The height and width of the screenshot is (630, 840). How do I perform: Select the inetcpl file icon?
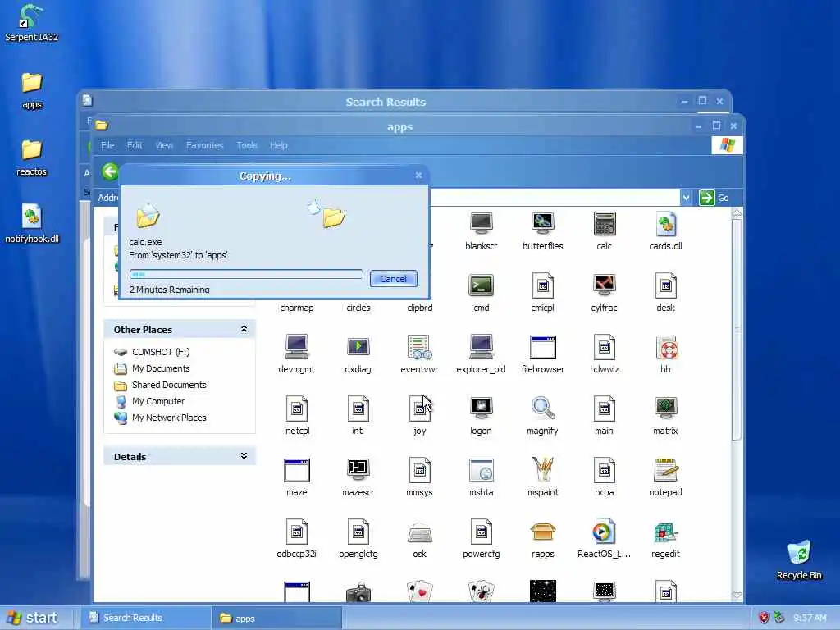[x=297, y=409]
